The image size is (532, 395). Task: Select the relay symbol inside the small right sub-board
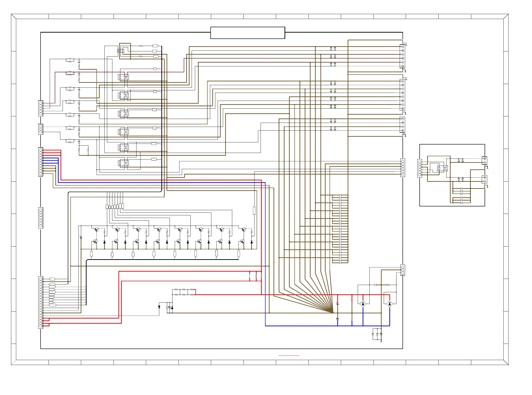coord(442,168)
